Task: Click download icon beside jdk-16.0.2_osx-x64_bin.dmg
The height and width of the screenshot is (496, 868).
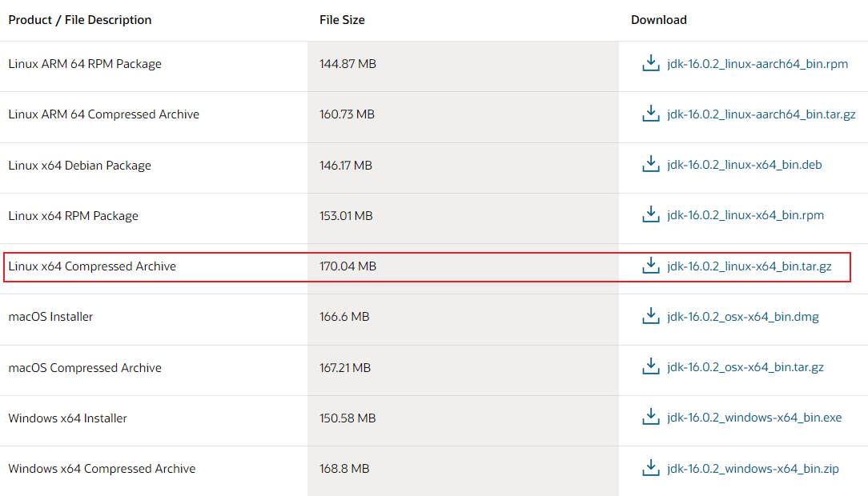Action: click(x=650, y=316)
